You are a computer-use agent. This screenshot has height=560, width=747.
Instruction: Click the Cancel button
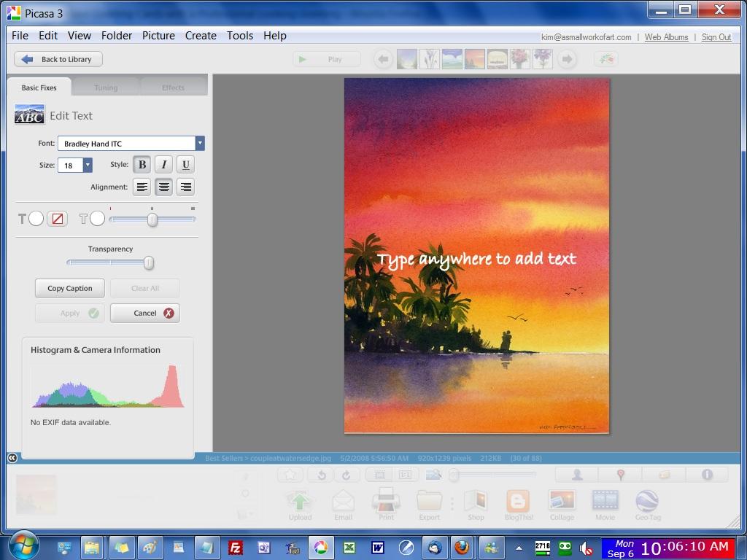145,313
